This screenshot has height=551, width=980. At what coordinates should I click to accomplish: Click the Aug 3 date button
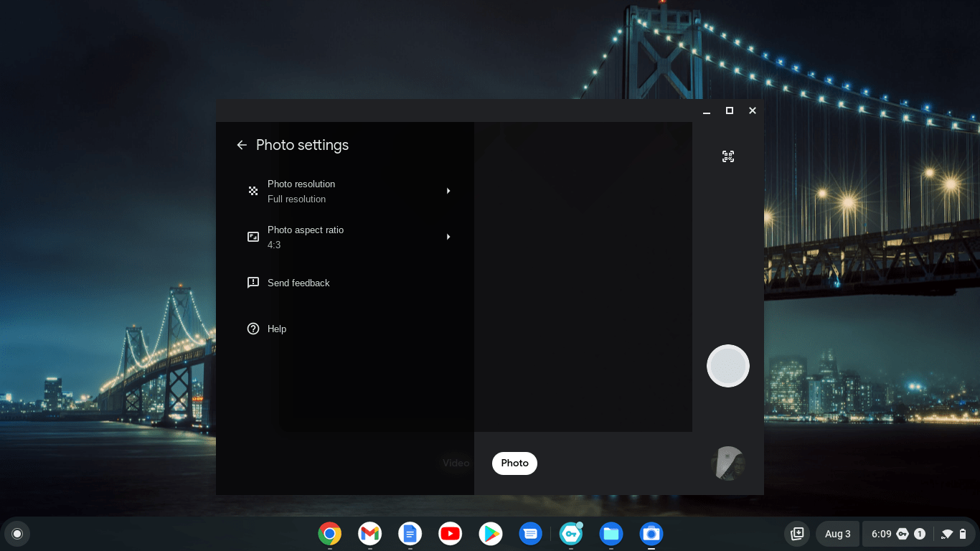838,534
